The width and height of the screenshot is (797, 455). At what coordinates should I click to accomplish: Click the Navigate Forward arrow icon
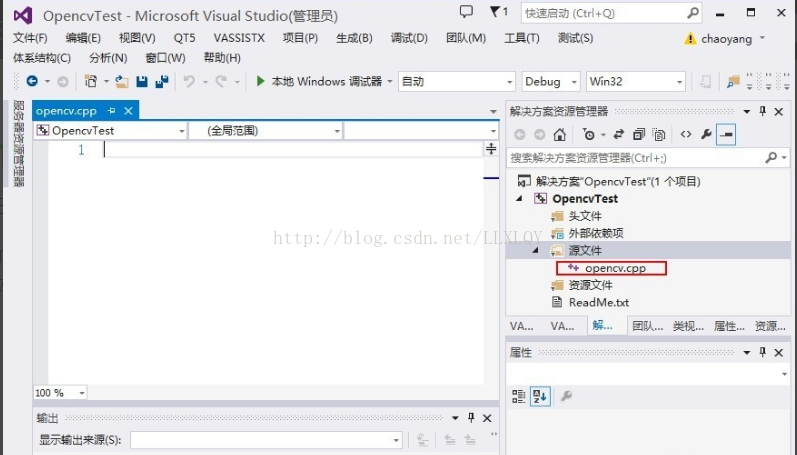click(63, 81)
